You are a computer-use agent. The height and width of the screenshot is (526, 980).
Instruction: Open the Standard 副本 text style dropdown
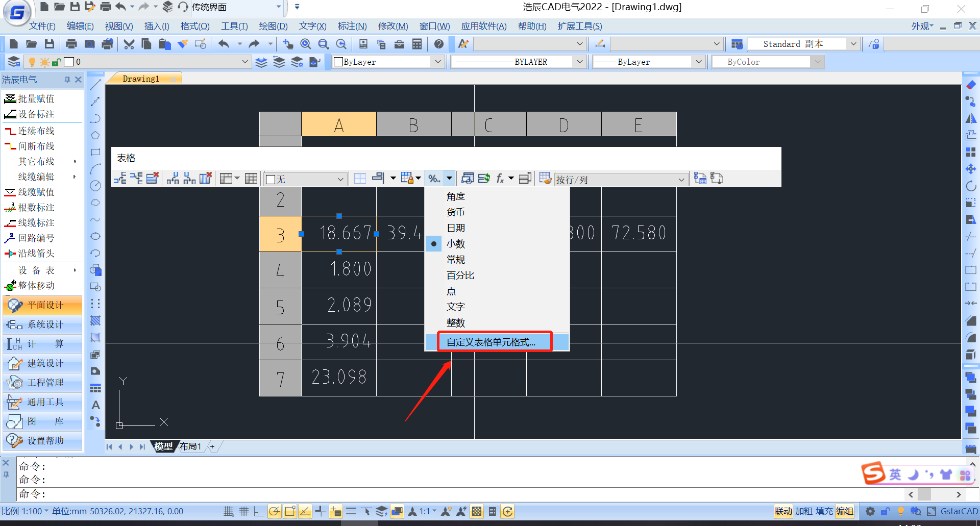coord(853,44)
